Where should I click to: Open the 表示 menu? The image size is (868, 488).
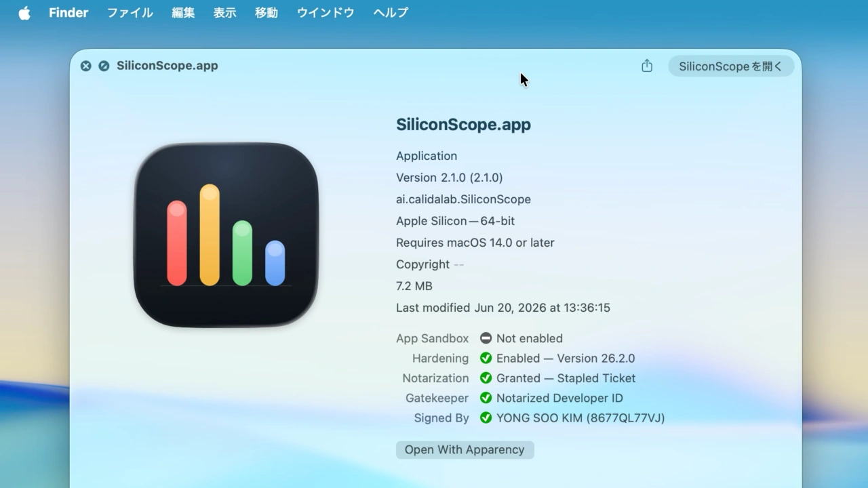[225, 13]
